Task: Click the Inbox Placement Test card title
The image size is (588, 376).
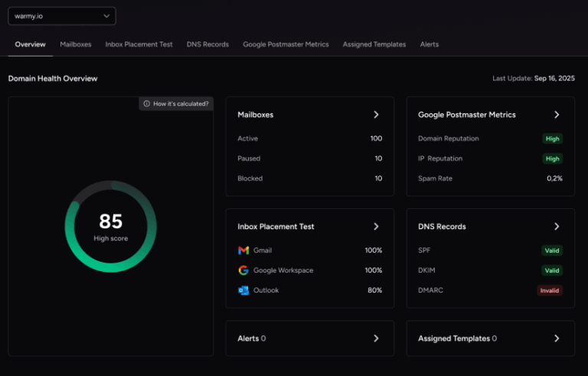Action: pos(276,226)
